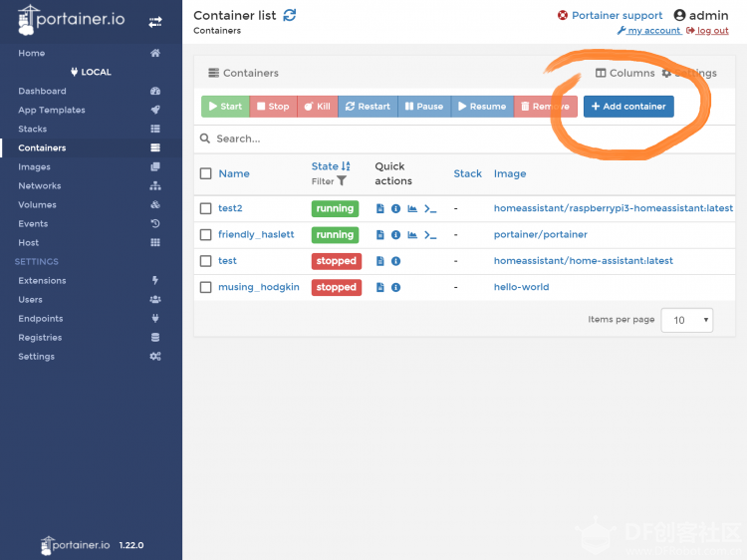Open inspect icon for musing_hodgkin
The image size is (747, 560).
[395, 287]
